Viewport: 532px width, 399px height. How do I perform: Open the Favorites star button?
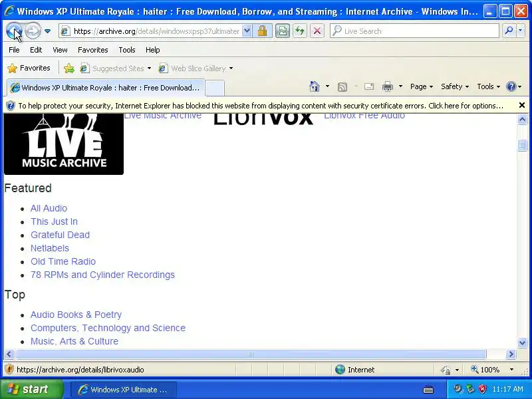(29, 68)
